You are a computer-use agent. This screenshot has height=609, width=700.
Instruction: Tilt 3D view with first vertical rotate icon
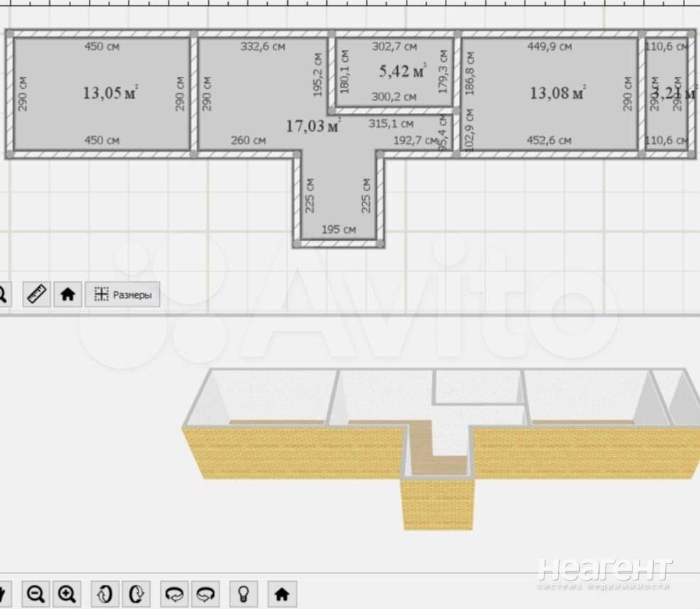(x=106, y=593)
